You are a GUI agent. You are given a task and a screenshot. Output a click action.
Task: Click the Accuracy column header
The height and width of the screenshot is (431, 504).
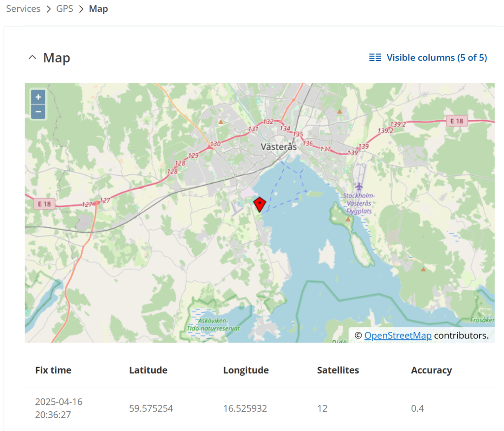[431, 370]
